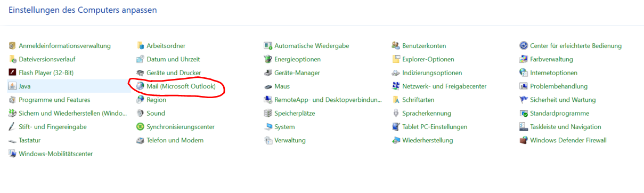Open the "Standardprogramme" text link
Screen dimensions: 644x193
559,113
